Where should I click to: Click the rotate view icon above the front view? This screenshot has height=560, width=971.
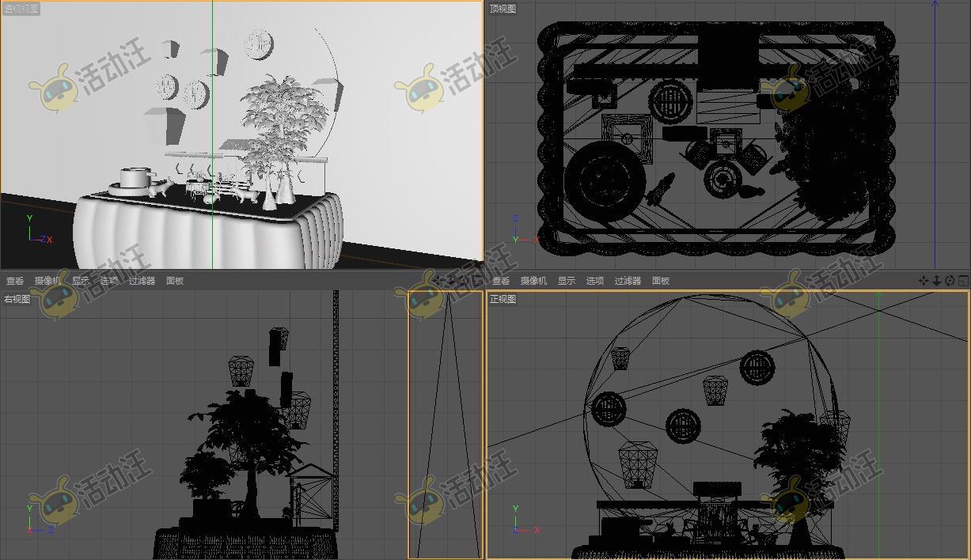tap(950, 281)
